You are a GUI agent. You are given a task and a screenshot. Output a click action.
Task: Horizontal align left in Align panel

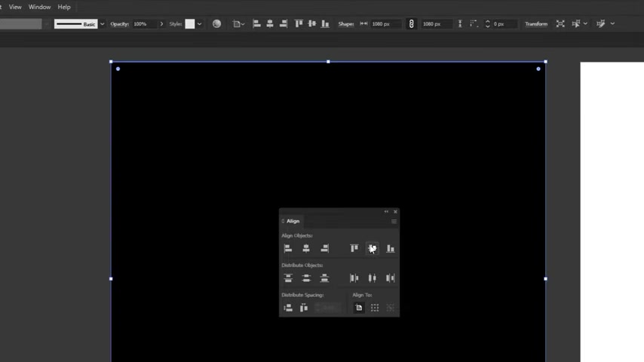(x=288, y=248)
